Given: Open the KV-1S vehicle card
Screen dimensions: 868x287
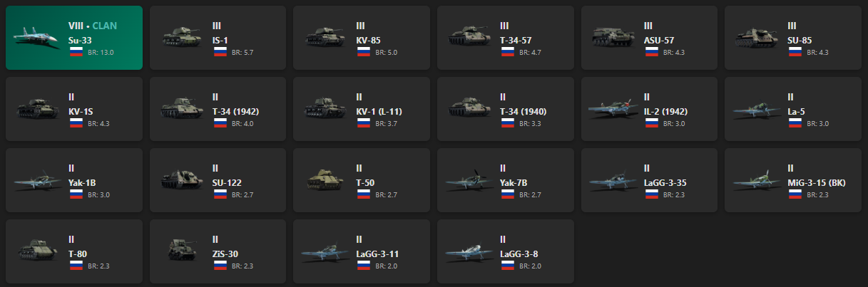Looking at the screenshot, I should [74, 109].
